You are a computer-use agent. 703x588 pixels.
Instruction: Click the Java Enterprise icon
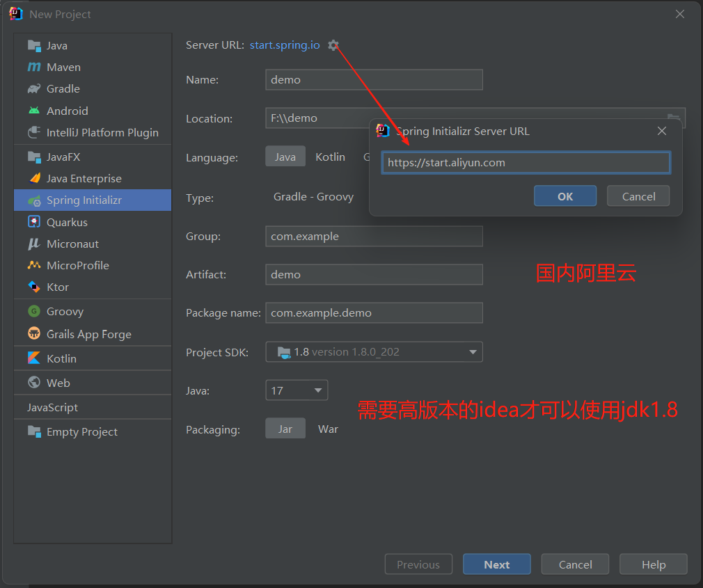(x=34, y=178)
